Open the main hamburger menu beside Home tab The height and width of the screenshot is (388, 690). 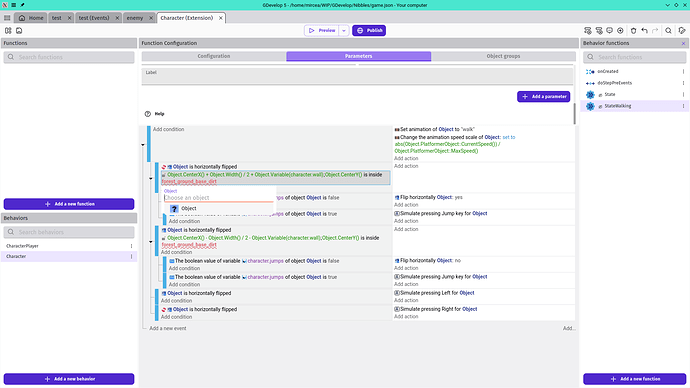(7, 18)
